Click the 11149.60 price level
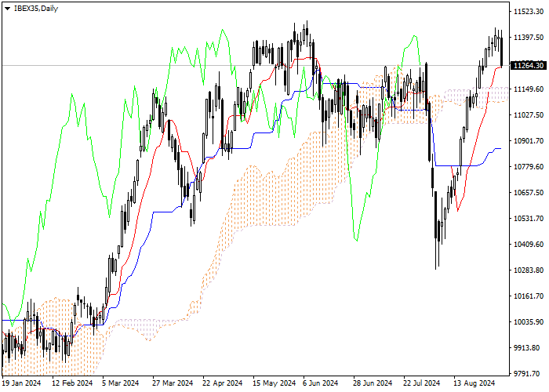This screenshot has width=549, height=392. tap(529, 89)
